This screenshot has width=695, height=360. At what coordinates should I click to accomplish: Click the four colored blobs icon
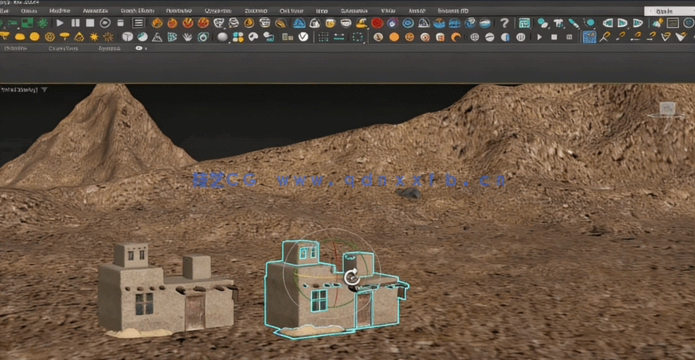tap(238, 37)
